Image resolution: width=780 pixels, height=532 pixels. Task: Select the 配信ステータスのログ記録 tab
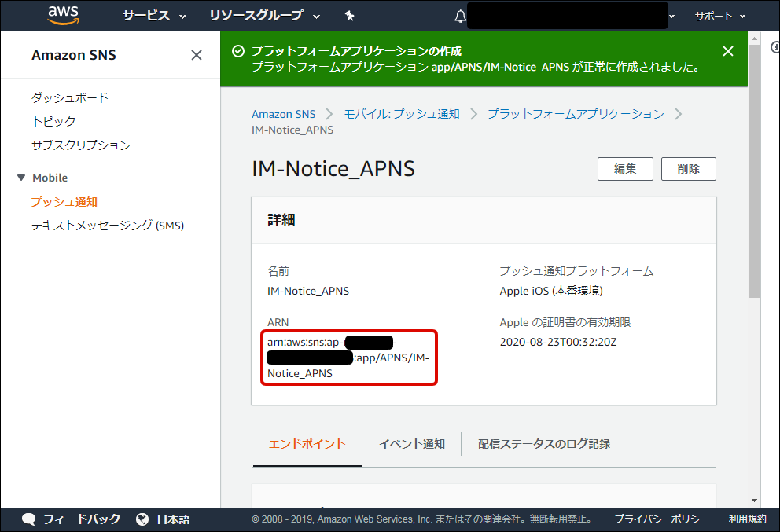pos(543,444)
